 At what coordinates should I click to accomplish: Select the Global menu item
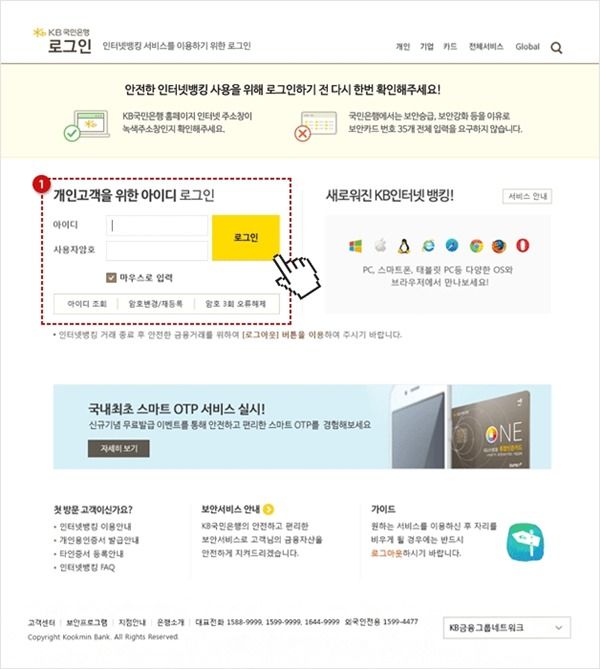[x=527, y=47]
